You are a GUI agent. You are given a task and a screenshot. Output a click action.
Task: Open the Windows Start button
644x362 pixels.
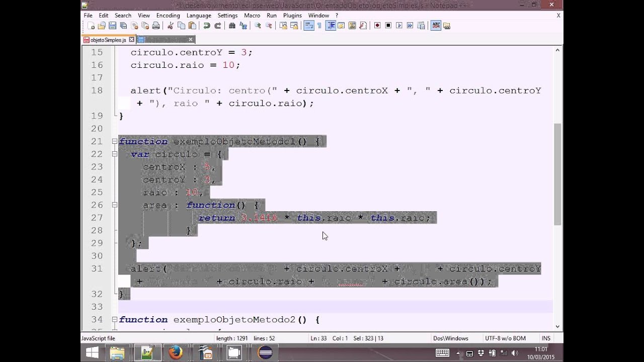click(92, 352)
